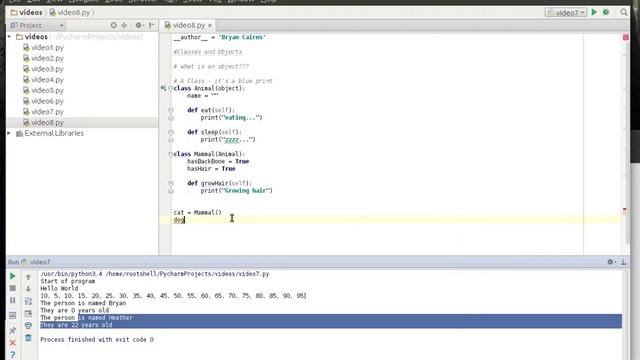Hide the Run tool window
The image size is (640, 360).
point(624,262)
